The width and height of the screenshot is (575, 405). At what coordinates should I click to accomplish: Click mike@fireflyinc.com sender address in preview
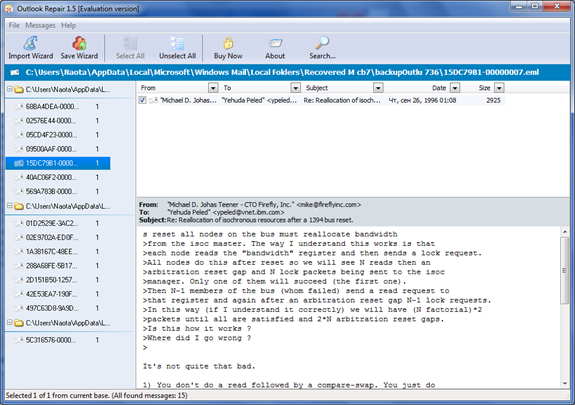[329, 204]
